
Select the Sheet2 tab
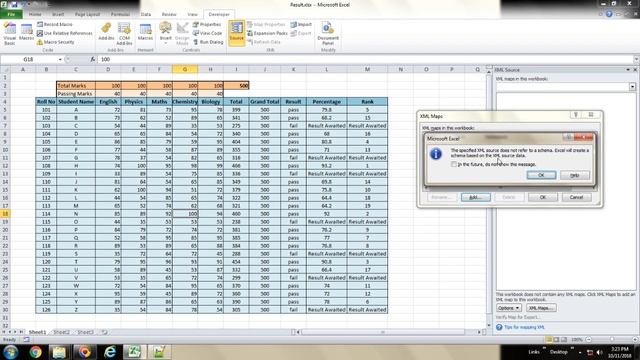point(62,332)
